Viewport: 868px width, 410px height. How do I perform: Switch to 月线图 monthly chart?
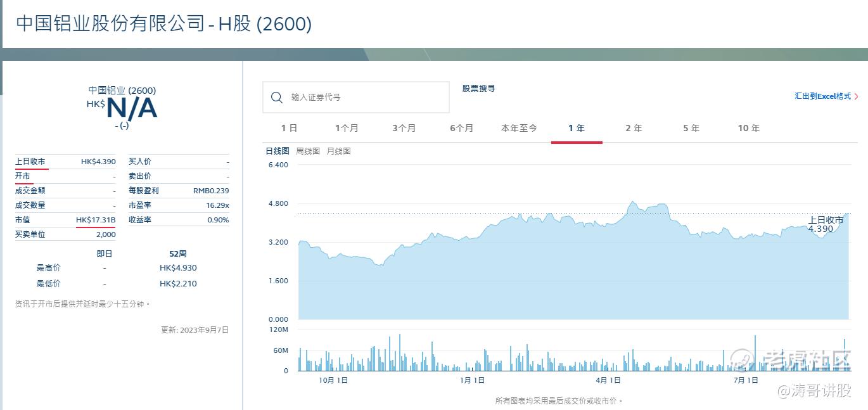(338, 151)
